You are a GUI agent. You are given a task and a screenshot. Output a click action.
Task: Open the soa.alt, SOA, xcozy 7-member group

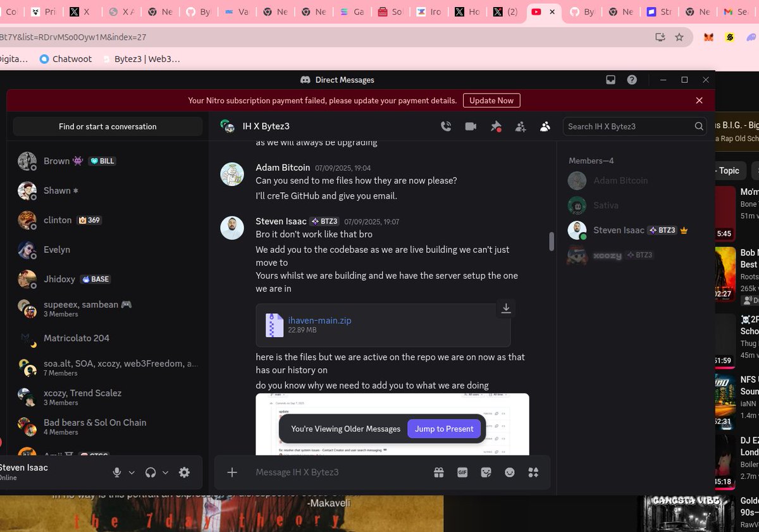[108, 368]
